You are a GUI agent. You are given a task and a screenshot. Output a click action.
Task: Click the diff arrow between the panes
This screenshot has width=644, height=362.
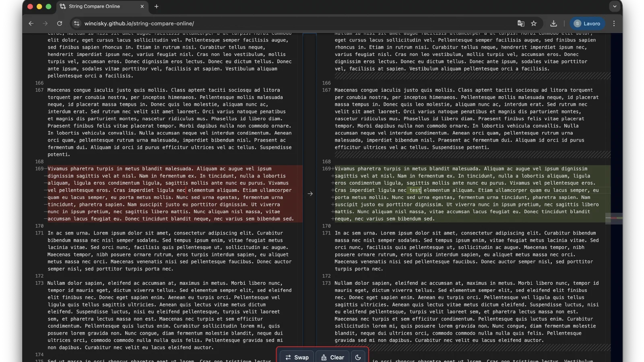[x=310, y=194]
